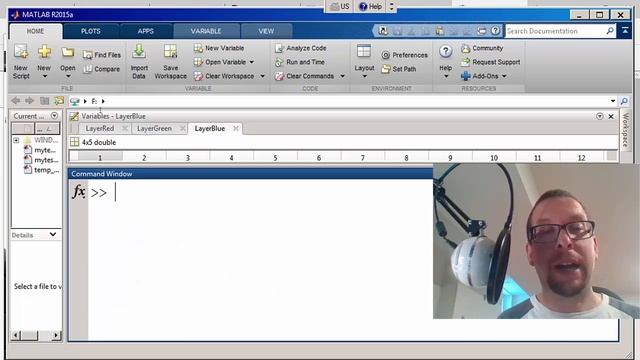Select column 1 header in variable editor

[100, 157]
